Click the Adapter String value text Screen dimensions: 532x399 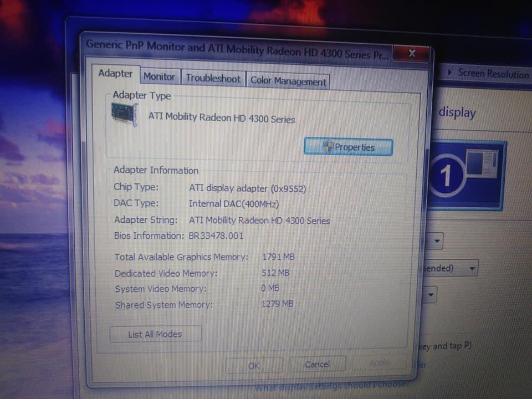point(259,221)
